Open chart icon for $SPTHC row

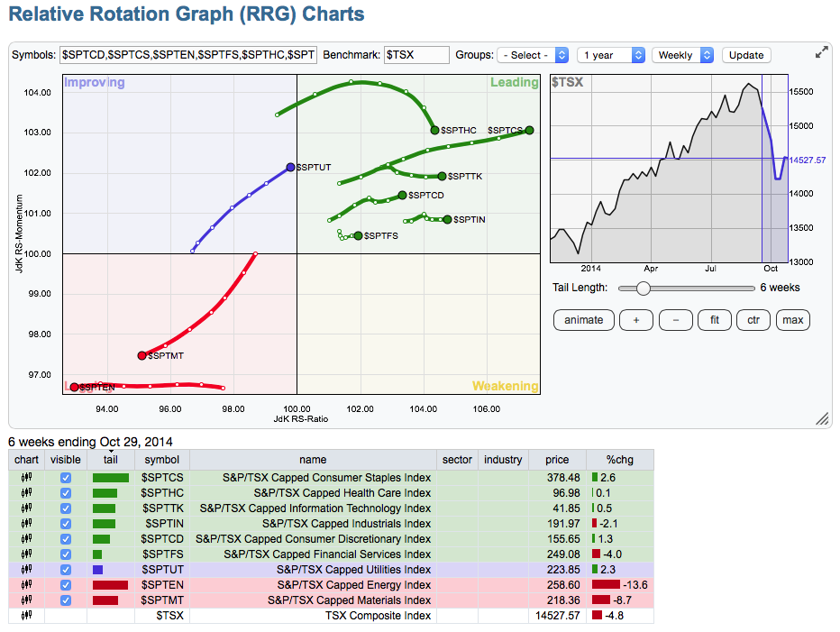pyautogui.click(x=25, y=493)
